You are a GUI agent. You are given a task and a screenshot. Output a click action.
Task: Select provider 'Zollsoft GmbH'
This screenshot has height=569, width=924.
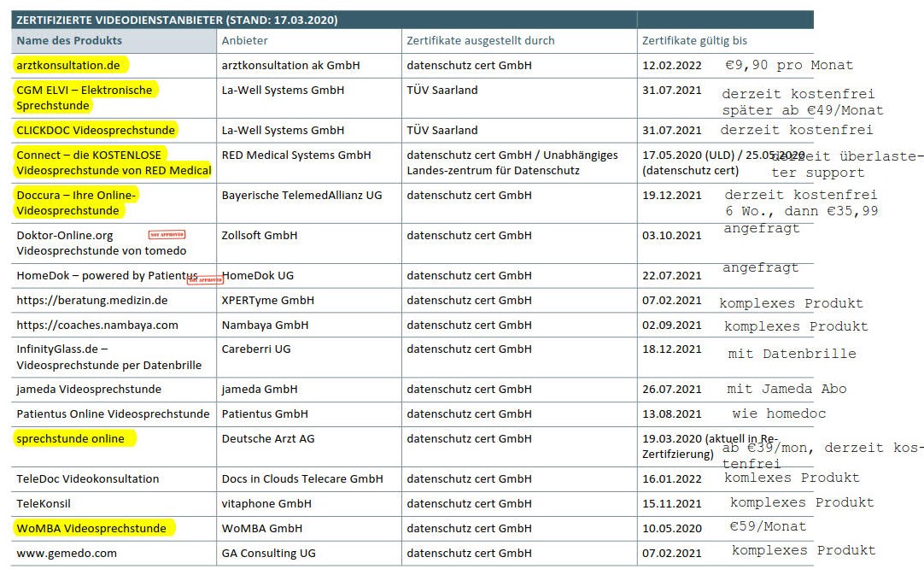(x=260, y=235)
